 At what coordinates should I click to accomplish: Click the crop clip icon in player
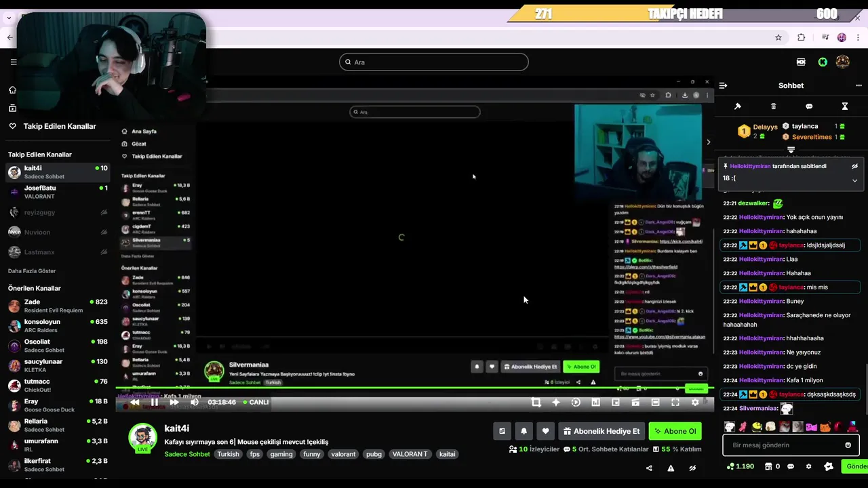(536, 402)
